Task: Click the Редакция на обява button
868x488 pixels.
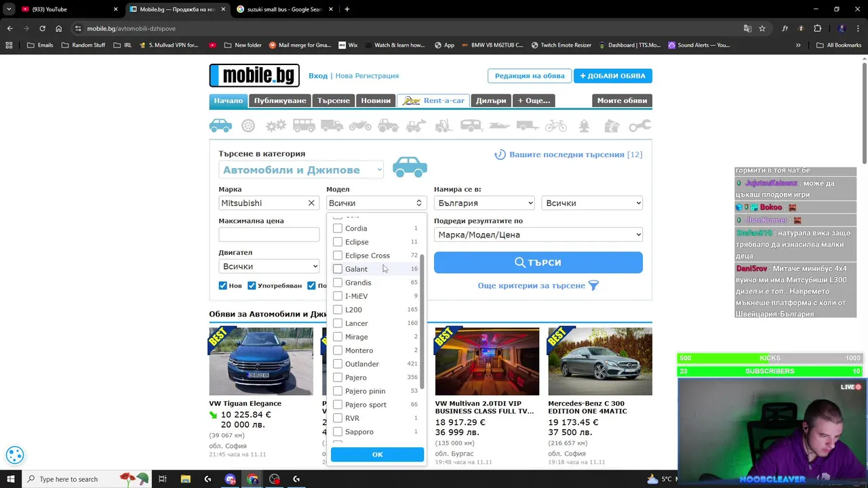Action: click(x=530, y=76)
